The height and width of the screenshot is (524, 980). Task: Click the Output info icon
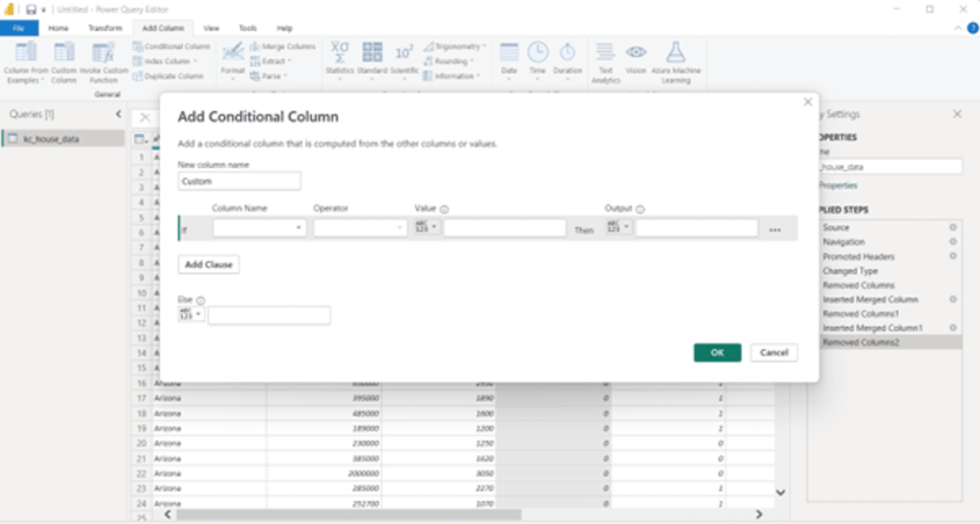pos(640,209)
